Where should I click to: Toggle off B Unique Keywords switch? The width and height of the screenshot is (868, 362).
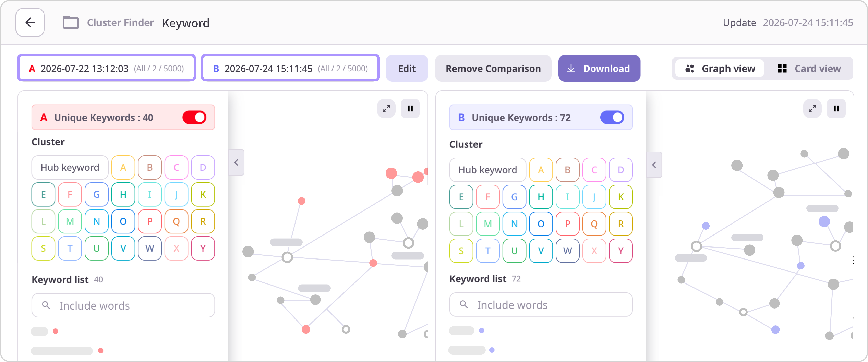click(x=612, y=117)
